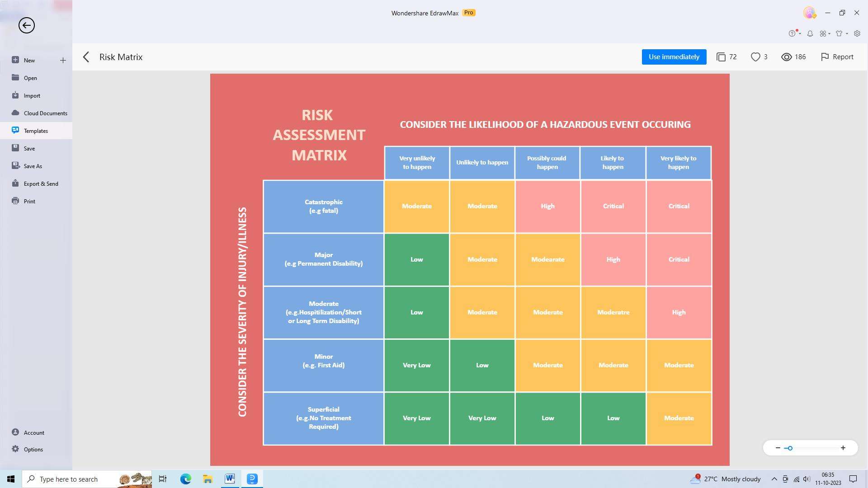Expand the Options section in sidebar

coord(33,449)
